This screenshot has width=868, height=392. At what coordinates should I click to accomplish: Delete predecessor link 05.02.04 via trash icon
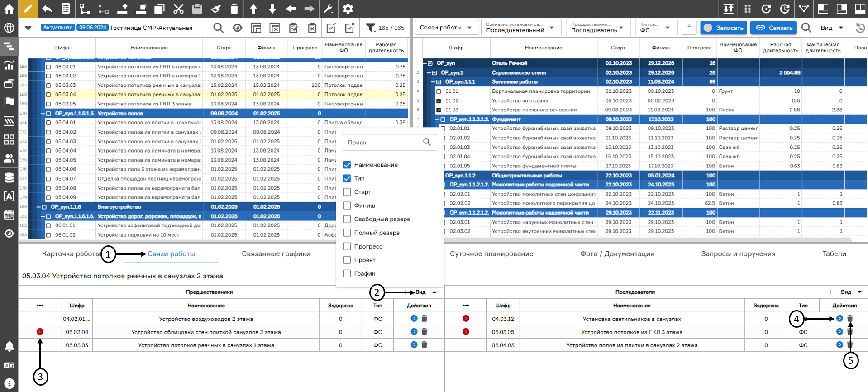(x=424, y=332)
